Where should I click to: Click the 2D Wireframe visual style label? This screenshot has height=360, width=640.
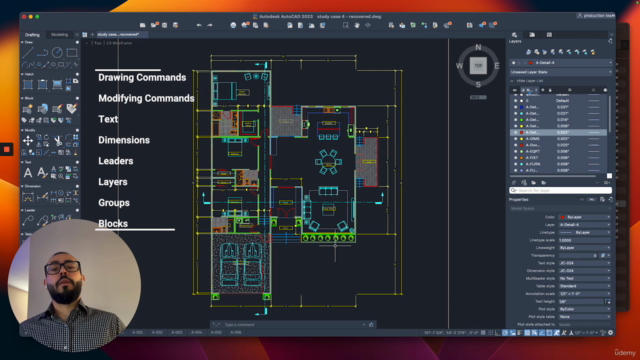pos(119,43)
